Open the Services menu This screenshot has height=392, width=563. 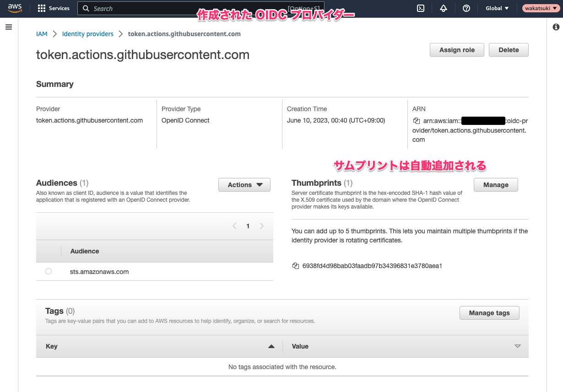pyautogui.click(x=54, y=8)
